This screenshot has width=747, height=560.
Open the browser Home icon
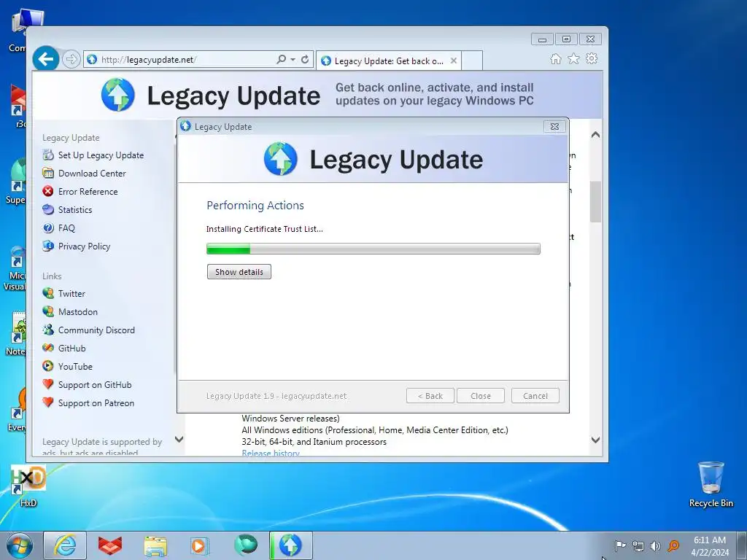tap(555, 58)
